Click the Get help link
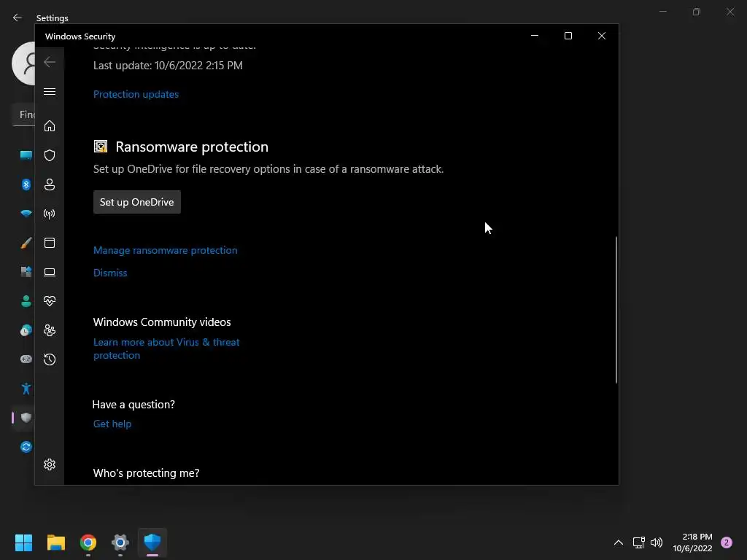 coord(112,424)
